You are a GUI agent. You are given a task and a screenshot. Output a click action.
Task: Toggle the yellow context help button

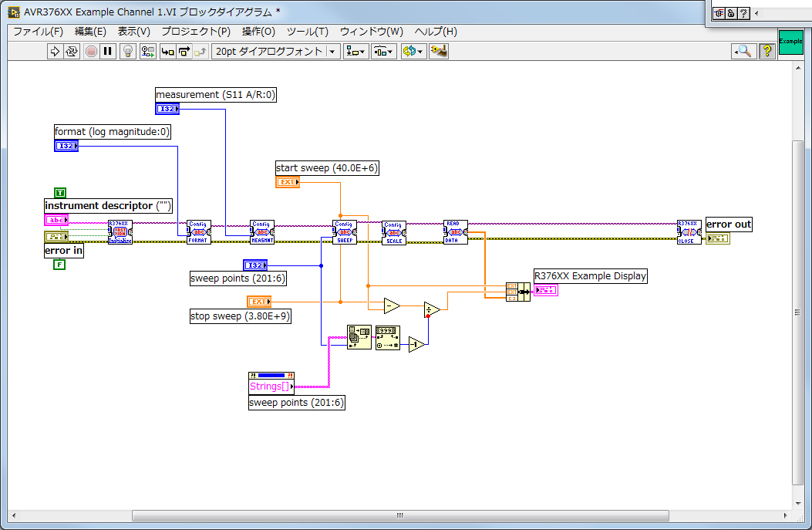coord(767,51)
